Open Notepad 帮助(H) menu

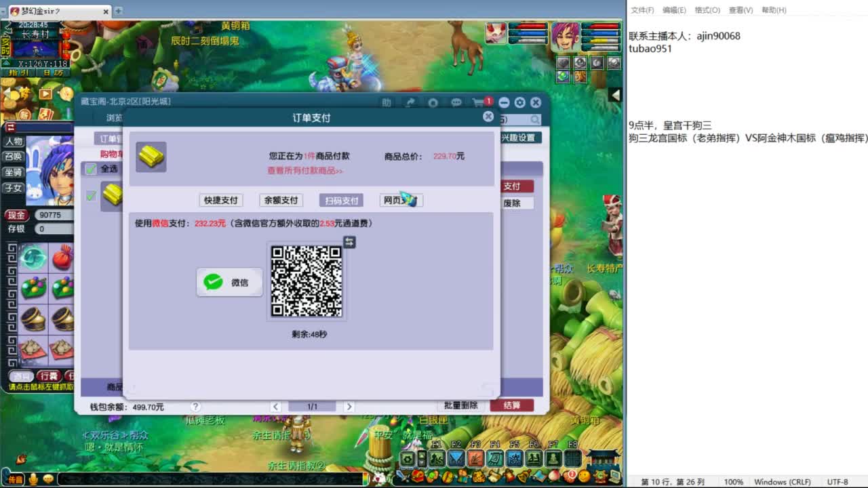[x=774, y=10]
